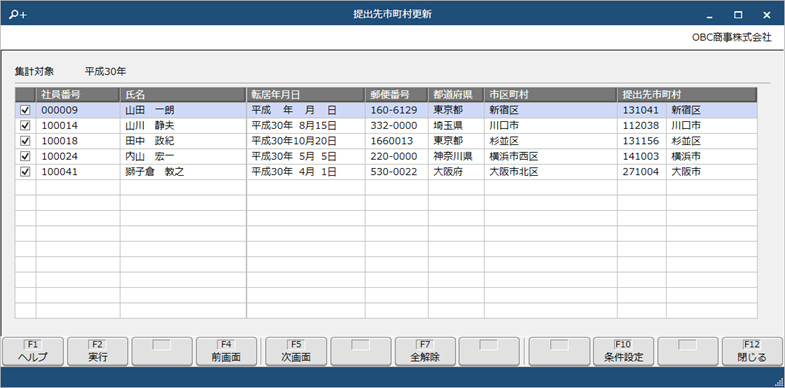
Task: Minimize the 提出先市町村更新 window
Action: [709, 15]
